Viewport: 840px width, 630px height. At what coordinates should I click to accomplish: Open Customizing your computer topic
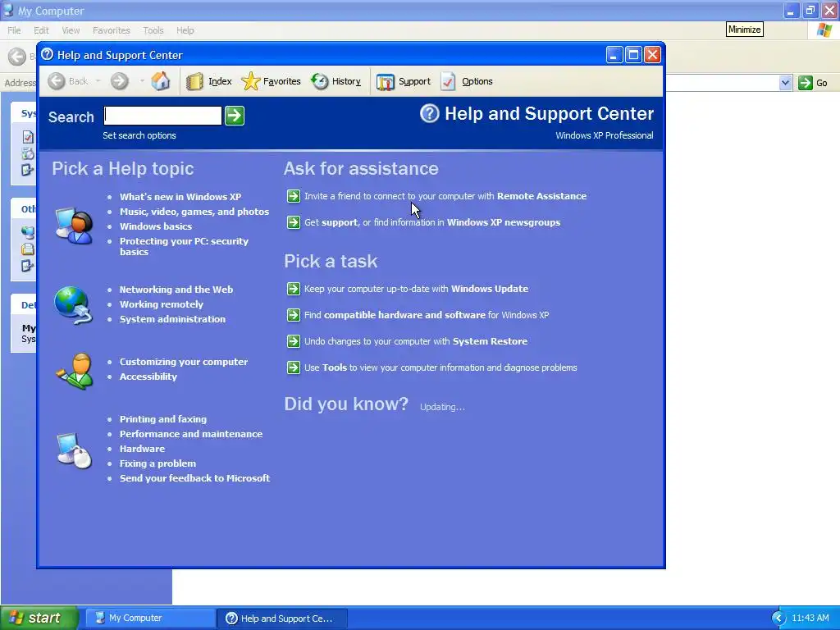pyautogui.click(x=184, y=362)
